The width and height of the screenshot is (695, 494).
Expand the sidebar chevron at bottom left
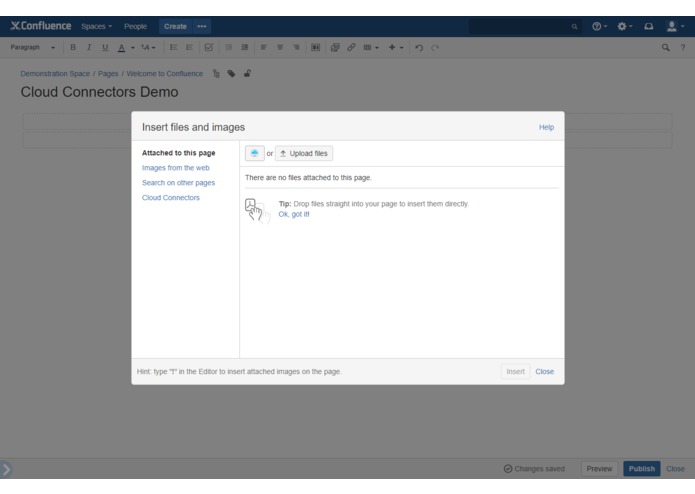tap(6, 469)
